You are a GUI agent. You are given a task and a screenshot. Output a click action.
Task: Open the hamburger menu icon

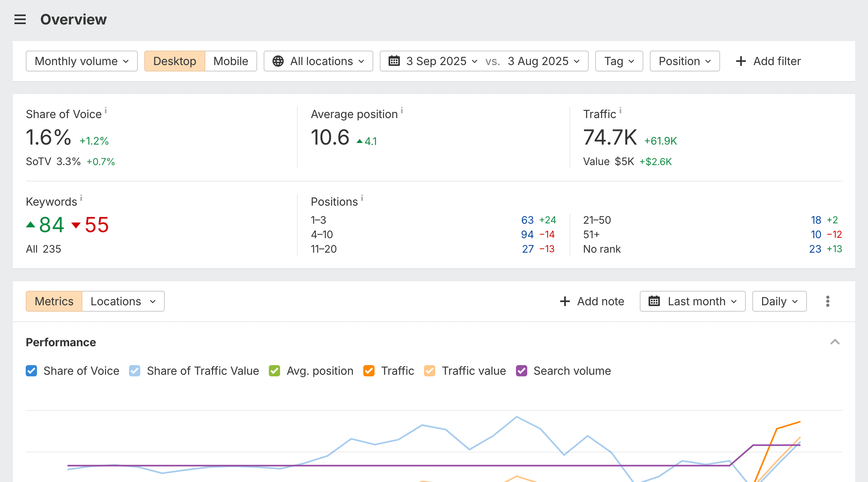(20, 19)
